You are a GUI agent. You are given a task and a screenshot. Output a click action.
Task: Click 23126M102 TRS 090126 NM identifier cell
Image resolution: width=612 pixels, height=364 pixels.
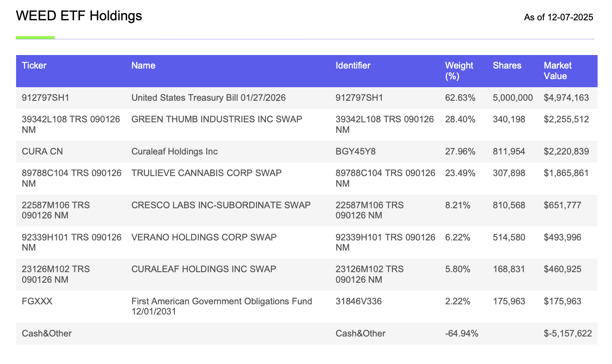coord(369,274)
